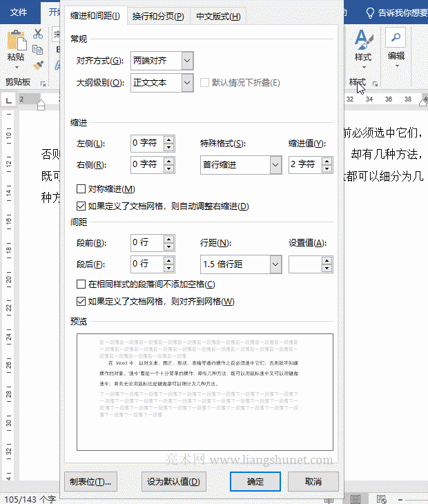
Task: Click the Editing (编辑) search icon
Action: click(x=396, y=37)
